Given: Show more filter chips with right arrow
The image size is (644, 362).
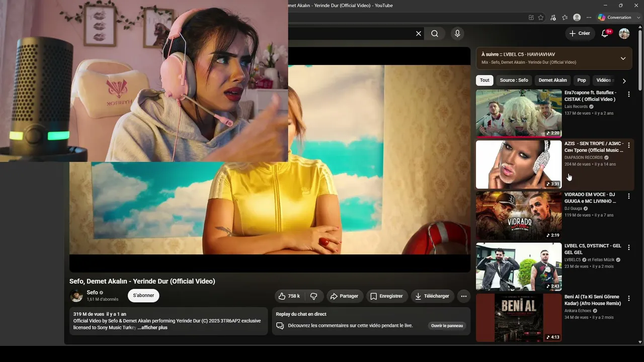Looking at the screenshot, I should pyautogui.click(x=624, y=80).
